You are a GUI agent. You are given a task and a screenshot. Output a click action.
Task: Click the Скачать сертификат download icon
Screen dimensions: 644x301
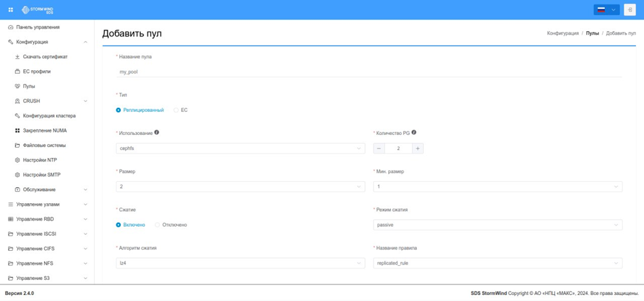pyautogui.click(x=17, y=57)
